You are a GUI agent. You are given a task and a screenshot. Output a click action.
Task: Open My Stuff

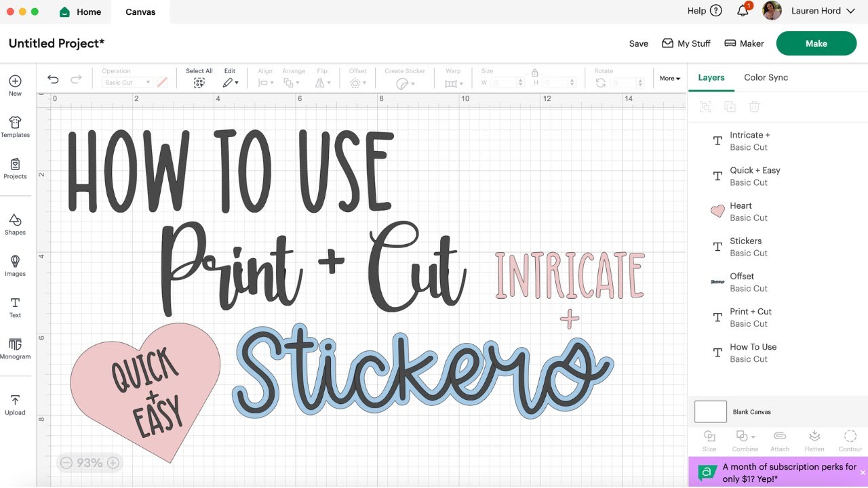point(686,43)
